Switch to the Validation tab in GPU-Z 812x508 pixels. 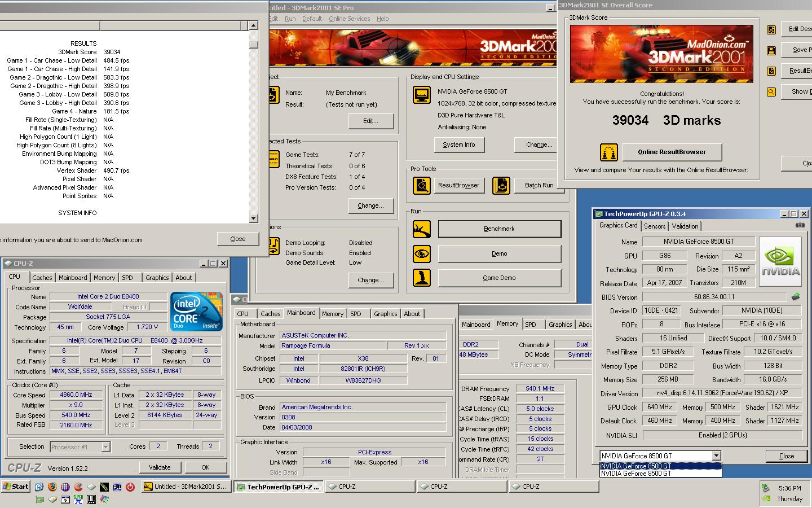click(x=685, y=226)
